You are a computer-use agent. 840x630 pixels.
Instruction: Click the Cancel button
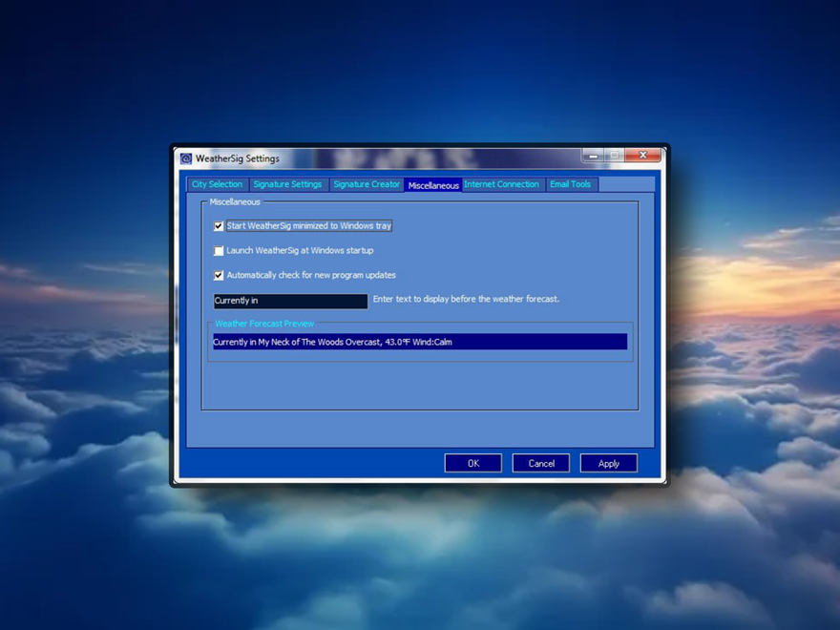(541, 463)
